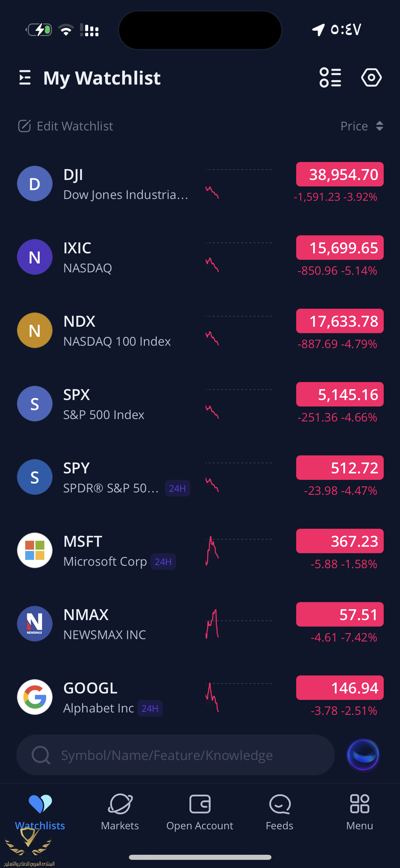The image size is (400, 868).
Task: Switch the list layout view icon
Action: [x=330, y=78]
